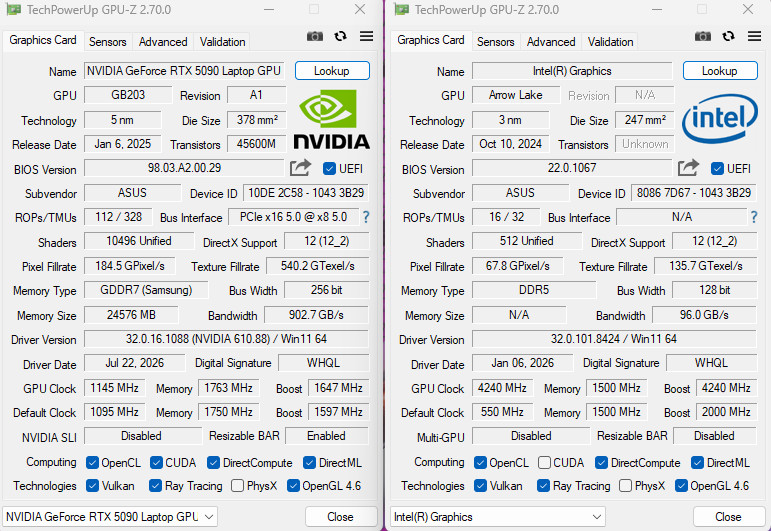Toggle UEFI checkbox in NVIDIA window

[x=329, y=169]
